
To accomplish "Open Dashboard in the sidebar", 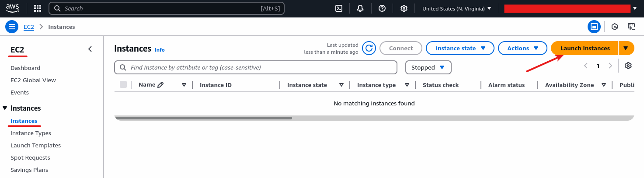I will 25,68.
